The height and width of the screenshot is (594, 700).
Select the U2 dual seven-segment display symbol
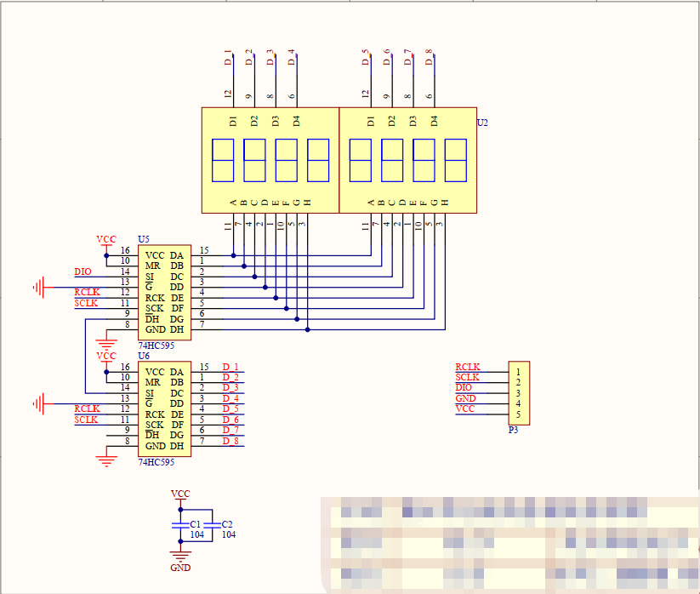coord(339,157)
